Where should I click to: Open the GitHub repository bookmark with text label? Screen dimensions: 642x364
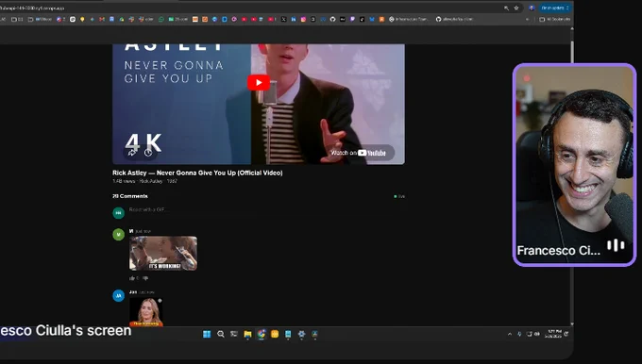coord(454,19)
